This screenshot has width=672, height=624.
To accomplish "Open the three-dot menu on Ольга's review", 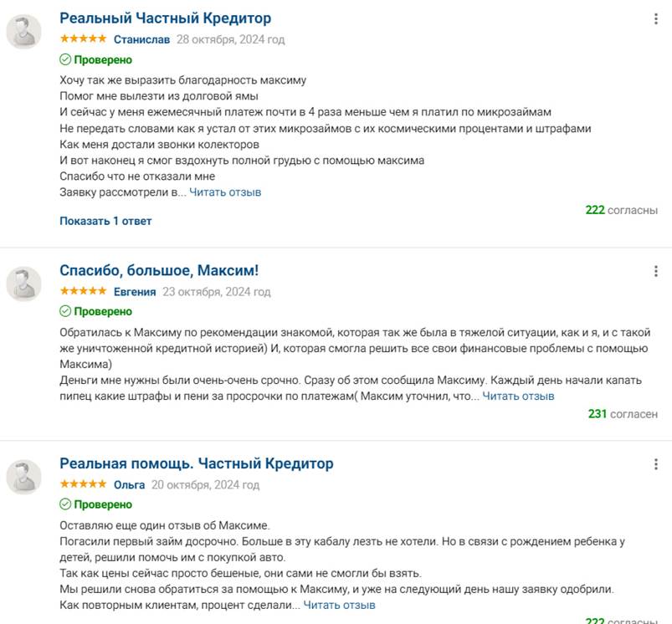I will tap(655, 464).
